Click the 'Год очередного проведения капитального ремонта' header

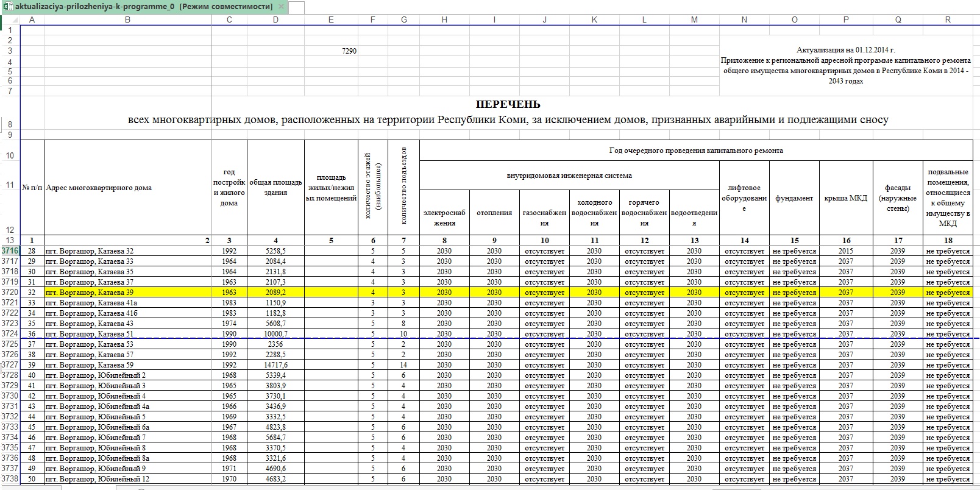[696, 151]
